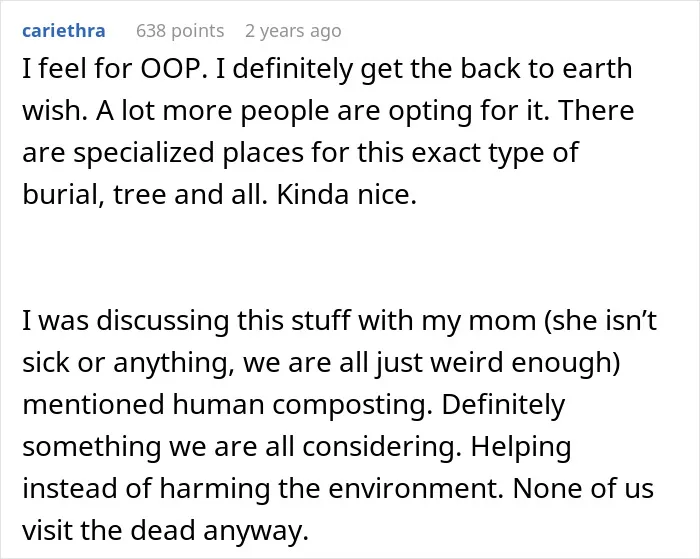Open the 2 years ago timestamp
The height and width of the screenshot is (559, 700).
[x=293, y=31]
